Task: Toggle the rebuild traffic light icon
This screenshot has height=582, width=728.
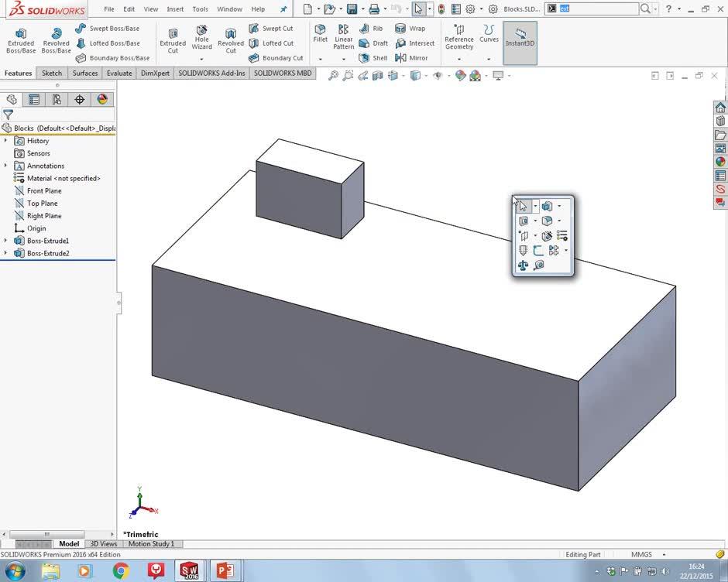Action: (441, 9)
